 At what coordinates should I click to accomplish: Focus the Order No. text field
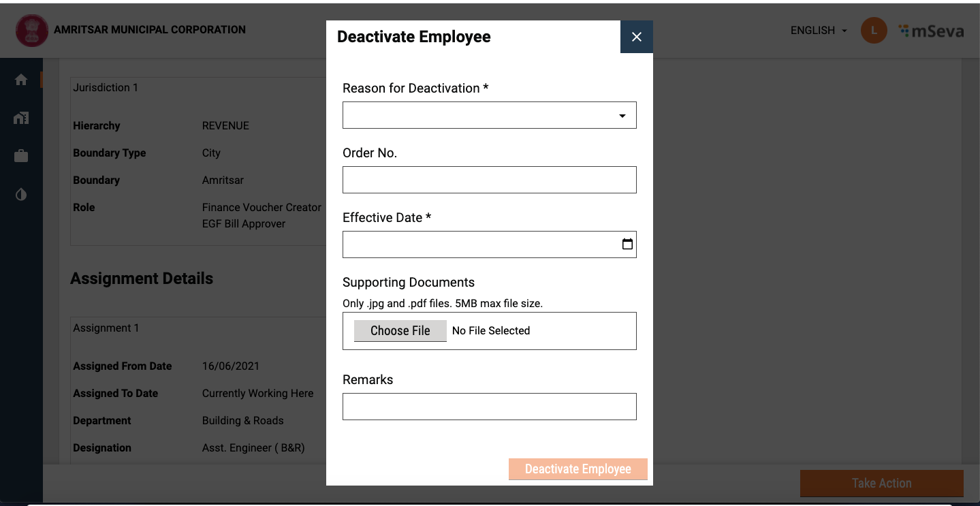click(489, 180)
